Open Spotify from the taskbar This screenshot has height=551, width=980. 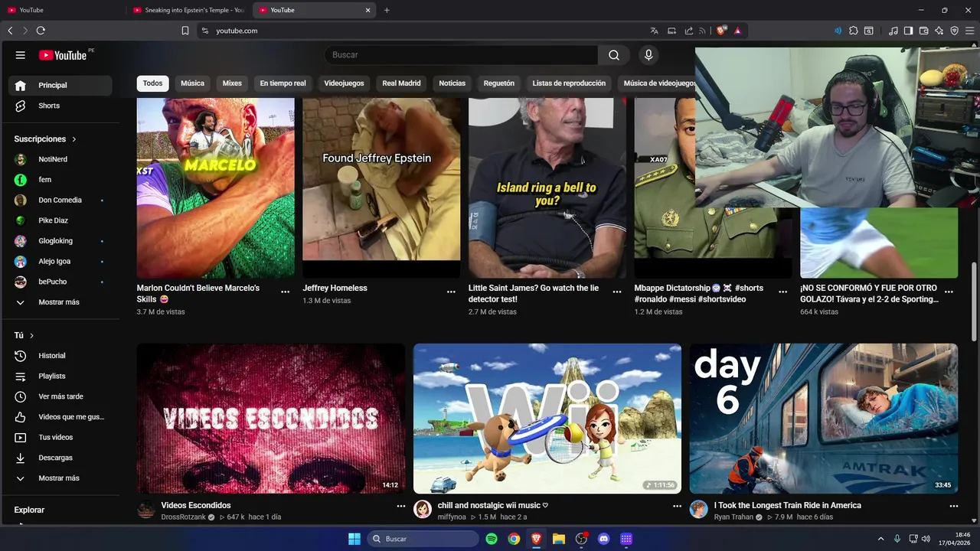point(492,539)
